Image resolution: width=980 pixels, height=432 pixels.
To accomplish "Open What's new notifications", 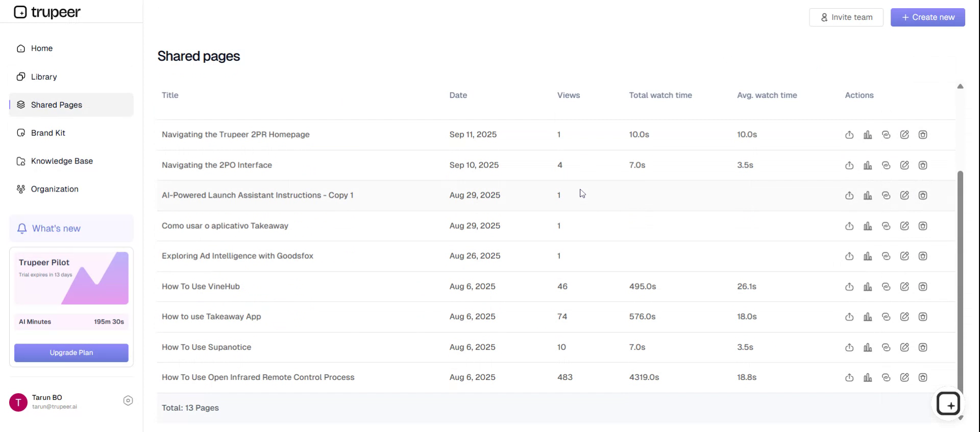I will (x=71, y=228).
